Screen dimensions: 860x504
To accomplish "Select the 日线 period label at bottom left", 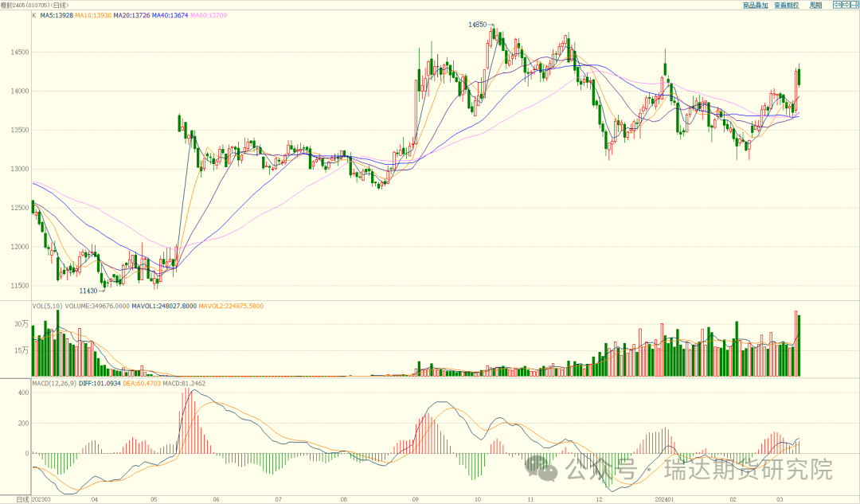I will pyautogui.click(x=14, y=499).
